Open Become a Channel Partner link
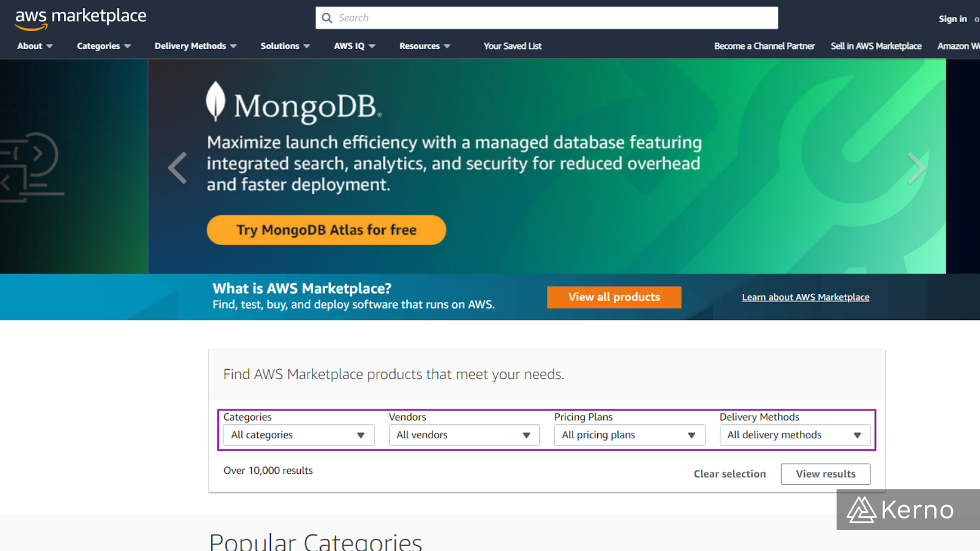The image size is (980, 551). tap(764, 46)
